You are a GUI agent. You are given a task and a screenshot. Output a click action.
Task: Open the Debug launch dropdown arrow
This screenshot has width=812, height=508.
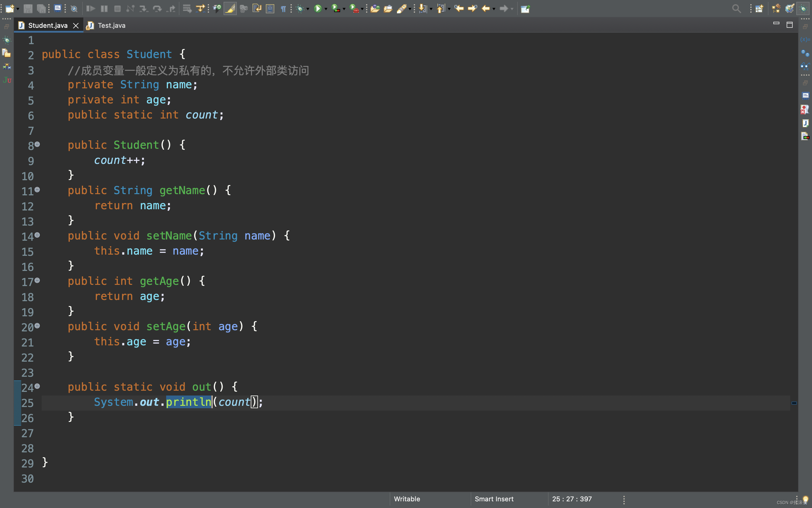pos(308,9)
